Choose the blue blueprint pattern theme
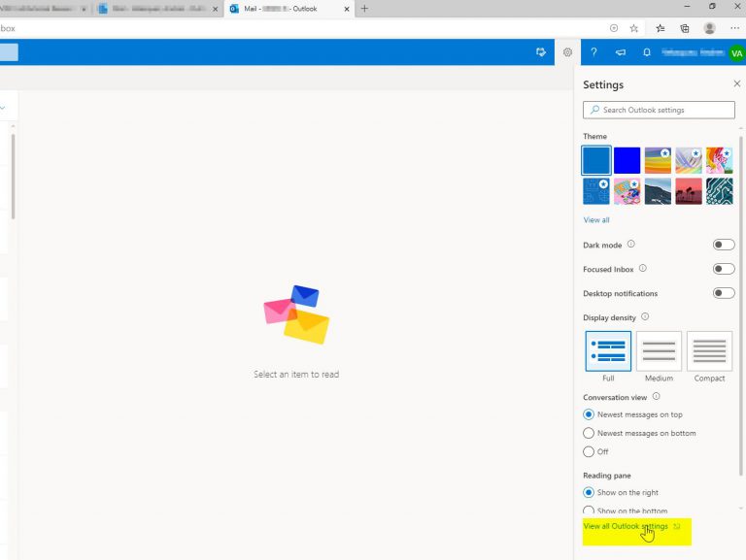The image size is (746, 560). [596, 191]
